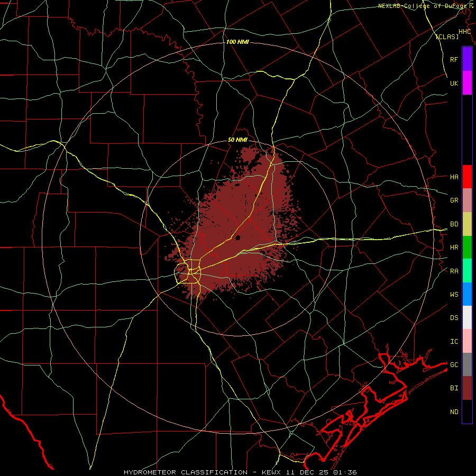Click the white DS legend swatch
Viewport: 476px width, 476px height.
[467, 317]
